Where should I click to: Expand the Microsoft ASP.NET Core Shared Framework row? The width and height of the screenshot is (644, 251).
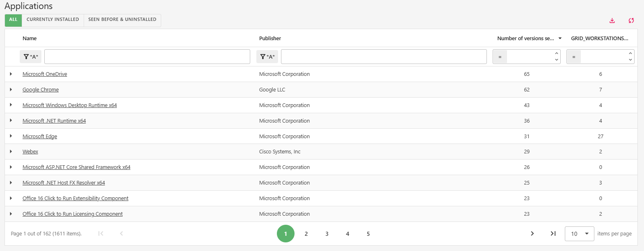coord(11,167)
